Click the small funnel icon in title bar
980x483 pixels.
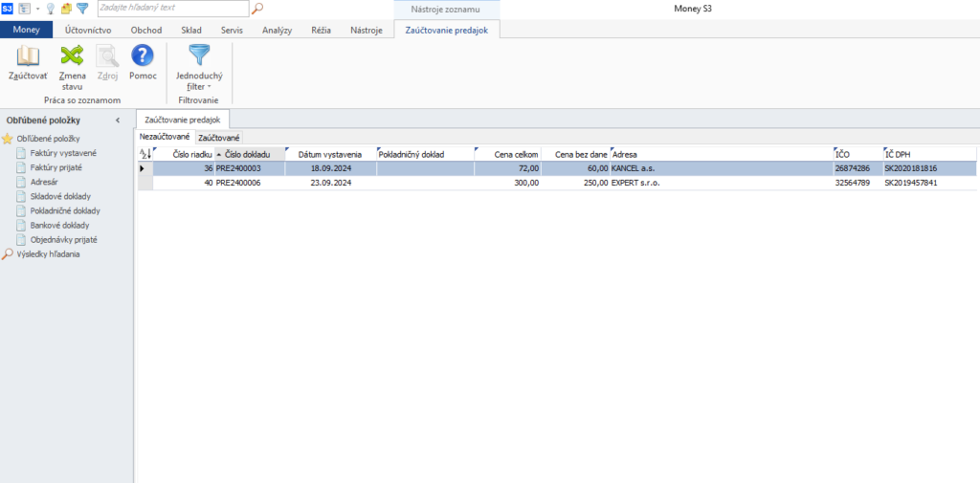pyautogui.click(x=82, y=8)
